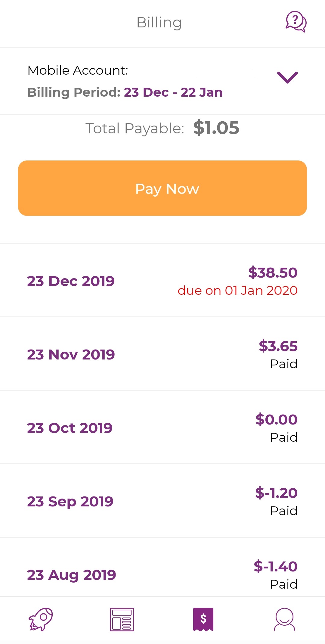The image size is (325, 644).
Task: Open the 23 Dec 2019 bill
Action: pyautogui.click(x=71, y=281)
